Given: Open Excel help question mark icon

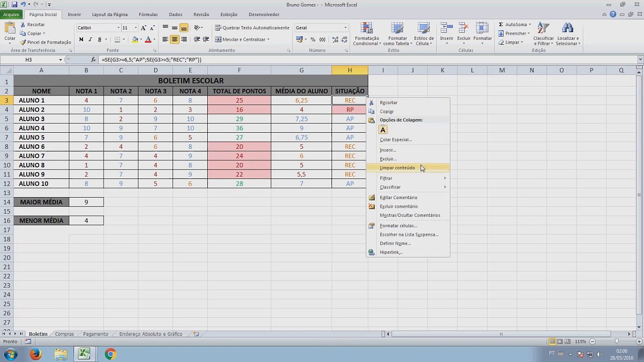Looking at the screenshot, I should point(613,15).
